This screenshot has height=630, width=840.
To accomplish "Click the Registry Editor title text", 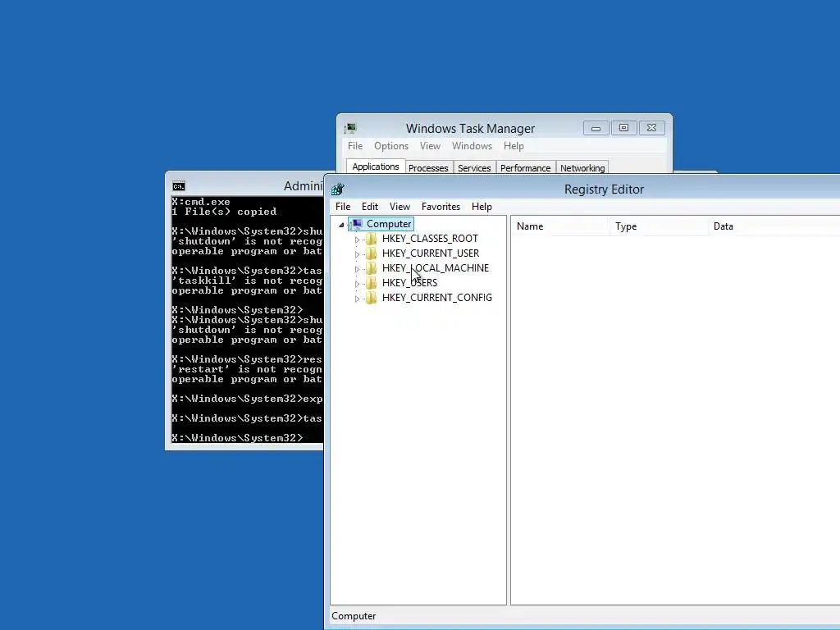I will (x=605, y=189).
